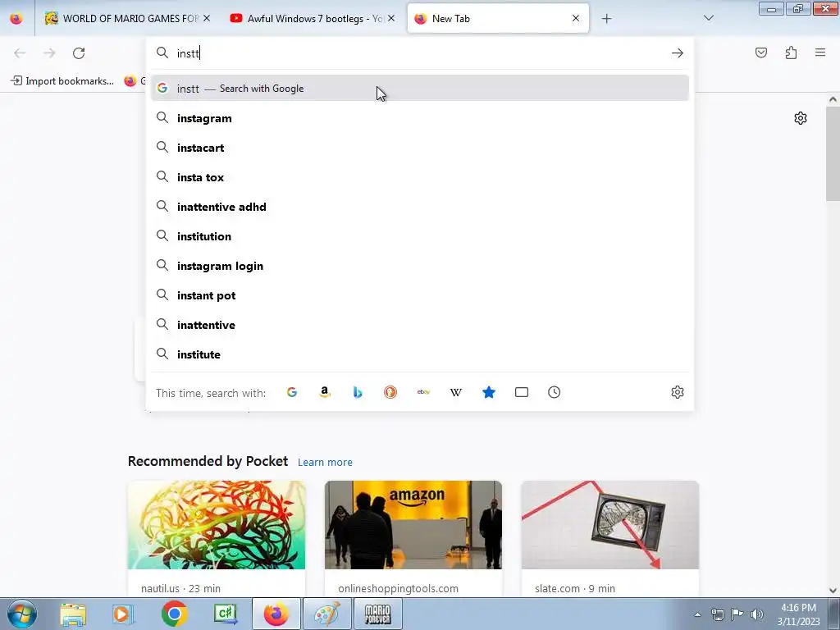Search with Amazon this time
Screen dimensions: 840x630
coord(325,392)
